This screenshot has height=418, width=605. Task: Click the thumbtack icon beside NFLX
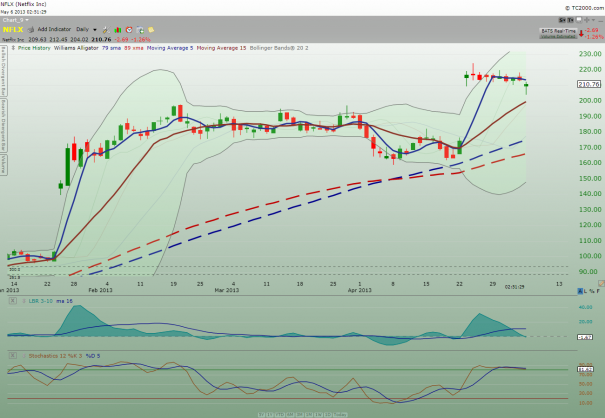pos(31,29)
